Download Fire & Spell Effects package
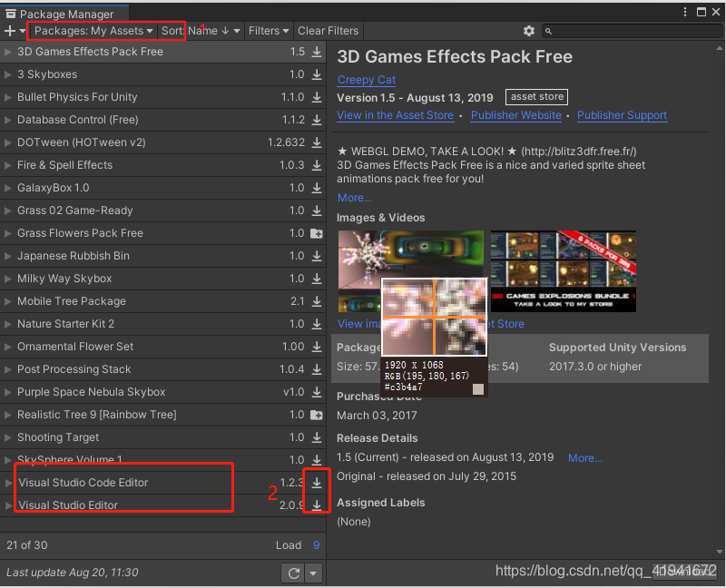The height and width of the screenshot is (588, 726). pyautogui.click(x=317, y=165)
